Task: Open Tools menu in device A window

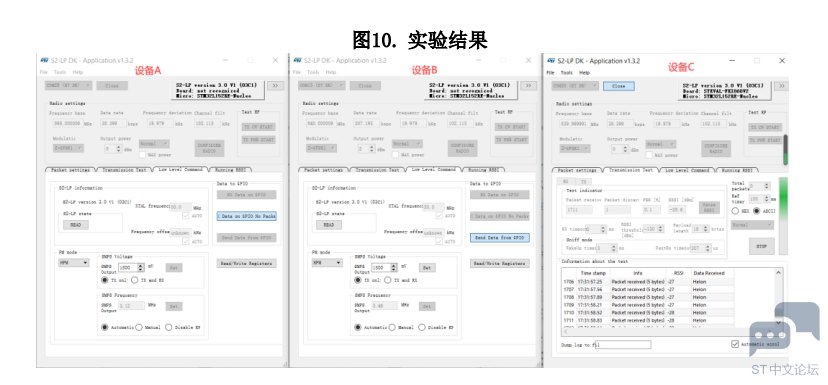Action: point(60,72)
